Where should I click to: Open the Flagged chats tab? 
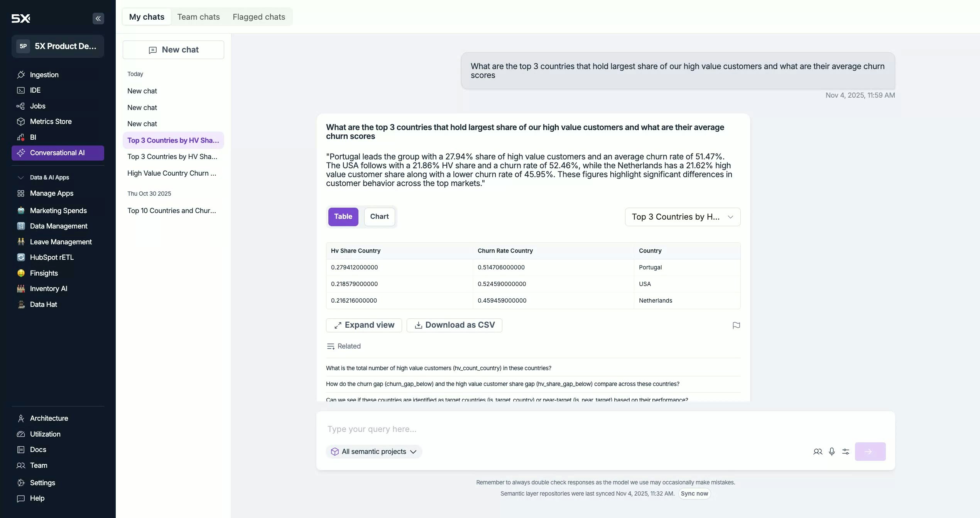[259, 17]
